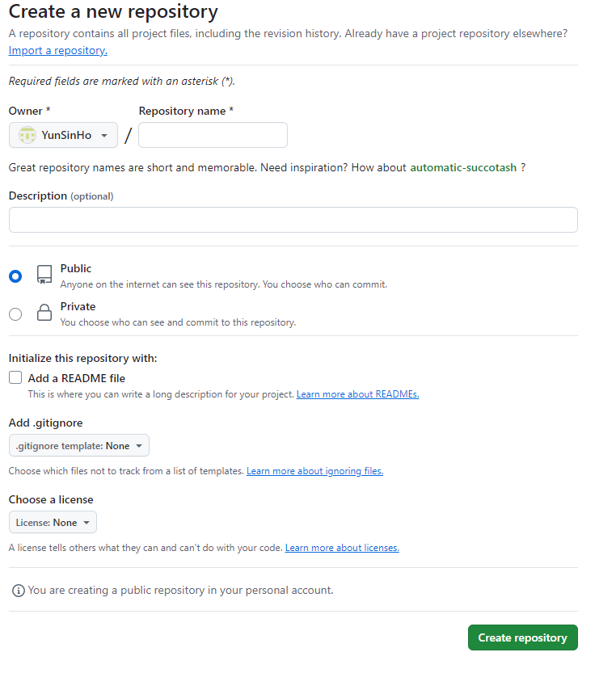The image size is (616, 690).
Task: Click the private lock icon
Action: [x=44, y=313]
